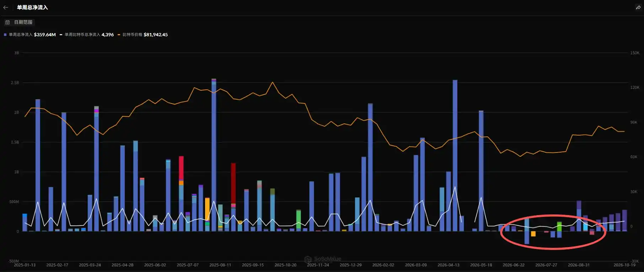Click the 60K right axis label
644x272 pixels.
[x=634, y=157]
